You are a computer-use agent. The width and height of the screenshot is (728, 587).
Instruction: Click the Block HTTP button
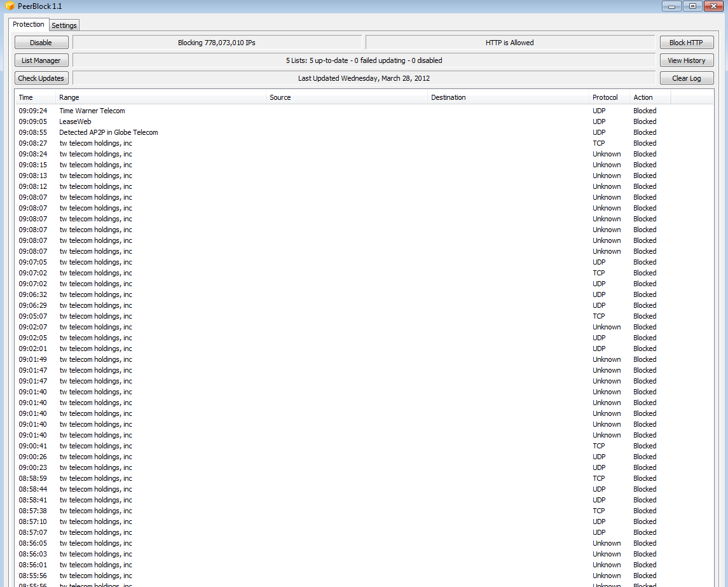point(687,42)
